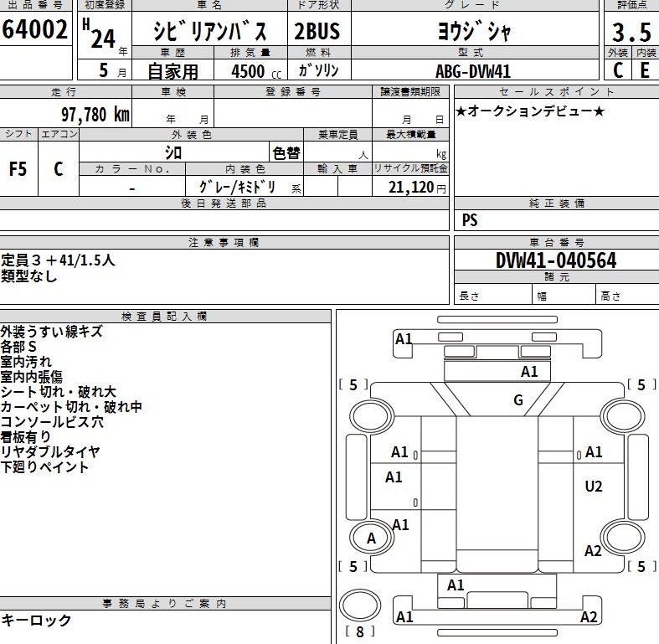Click the A2 mark near right rear wheel
The width and height of the screenshot is (659, 644).
[593, 551]
